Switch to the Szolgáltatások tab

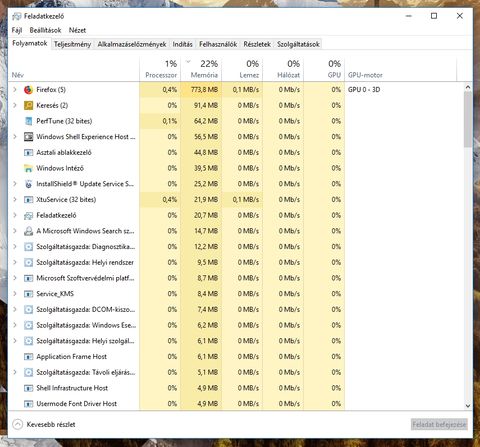pyautogui.click(x=298, y=44)
